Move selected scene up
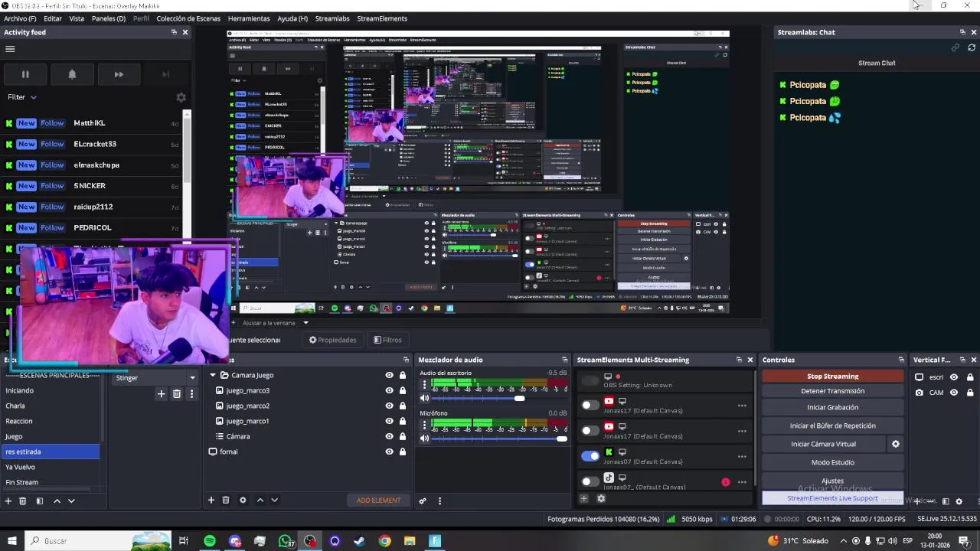 (57, 500)
